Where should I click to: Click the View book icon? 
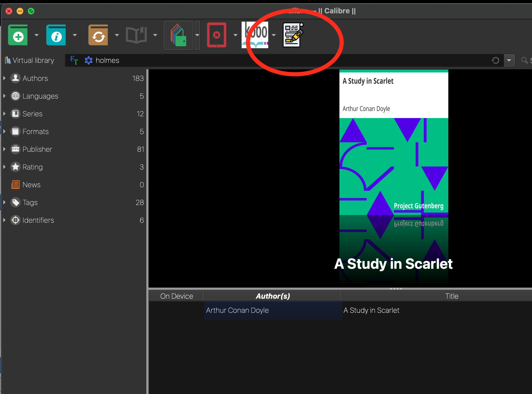[136, 35]
